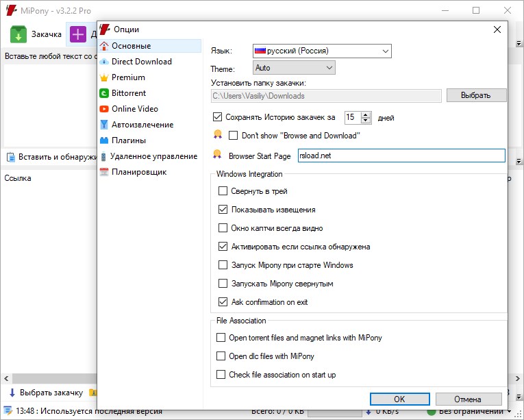Decrease history days with down arrow
Screen dimensions: 524x420
click(366, 121)
